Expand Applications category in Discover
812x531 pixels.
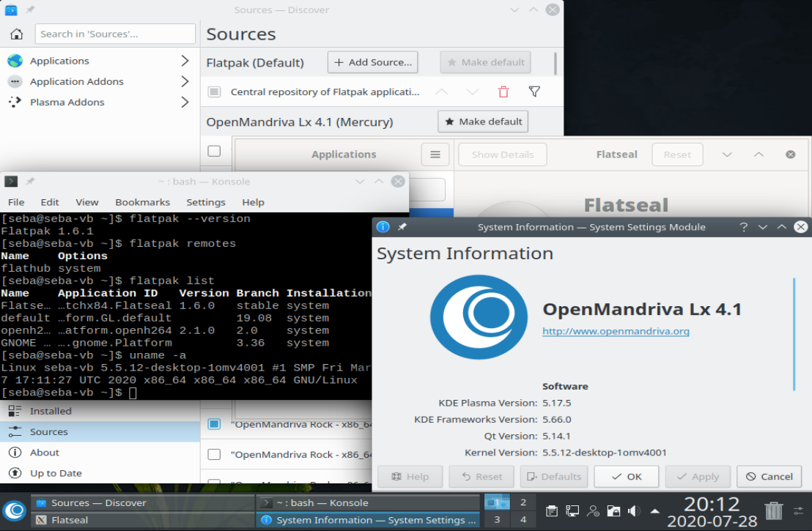coord(185,61)
